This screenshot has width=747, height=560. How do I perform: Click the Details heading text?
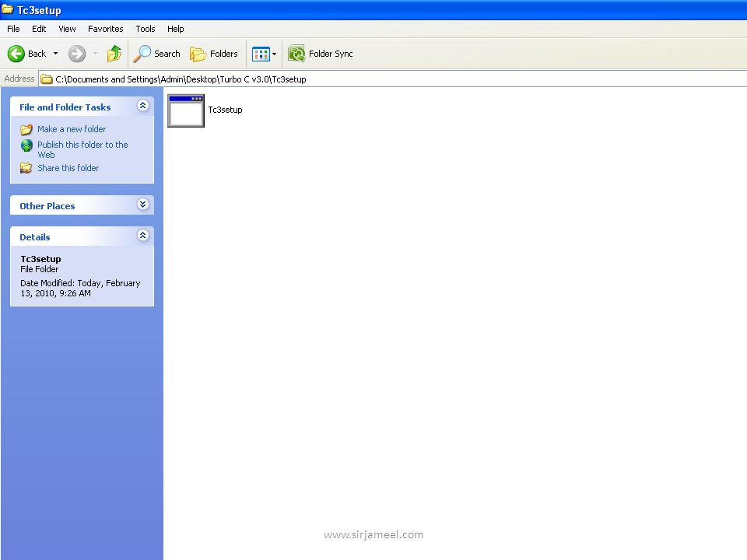click(x=35, y=237)
